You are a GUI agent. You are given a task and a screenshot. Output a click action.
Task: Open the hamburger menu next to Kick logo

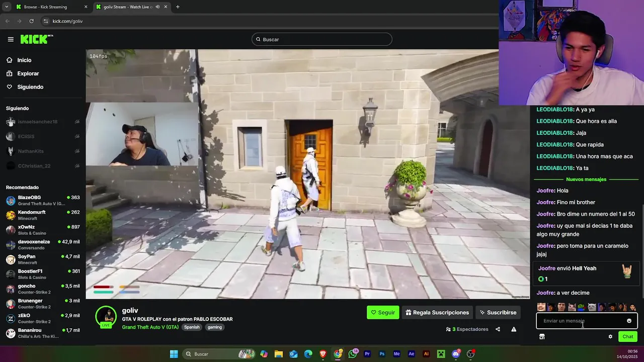pos(11,39)
